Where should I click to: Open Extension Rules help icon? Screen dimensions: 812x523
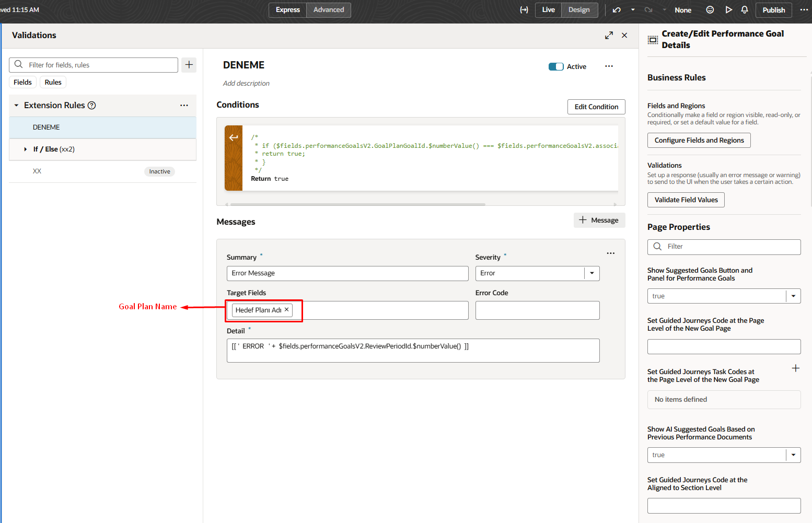tap(92, 106)
